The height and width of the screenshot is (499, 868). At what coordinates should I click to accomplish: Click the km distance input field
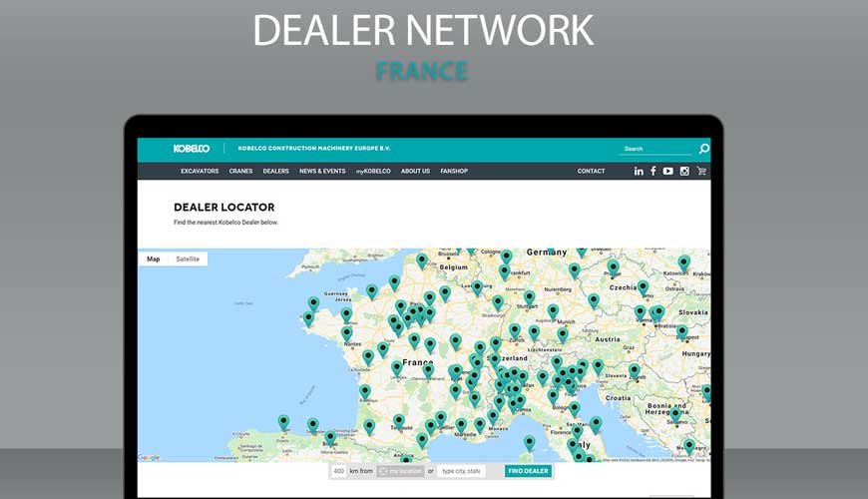339,471
